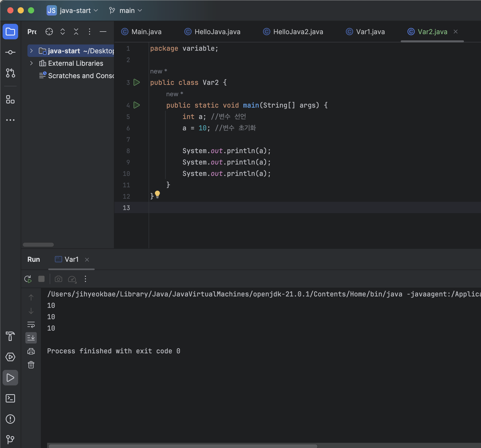
Task: Open Pull Requests tool window
Action: (x=10, y=73)
